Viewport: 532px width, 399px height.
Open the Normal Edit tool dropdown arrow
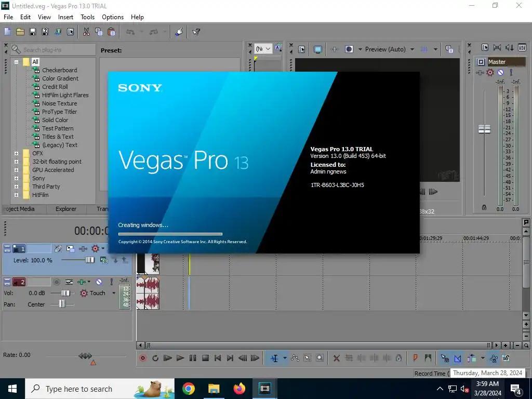(x=285, y=358)
